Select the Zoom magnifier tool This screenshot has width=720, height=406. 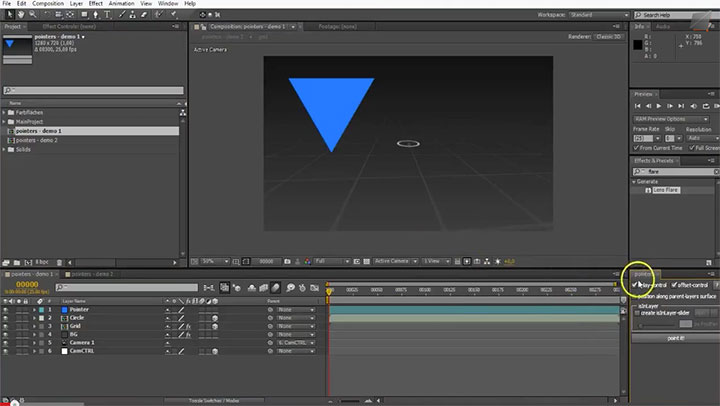coord(33,15)
